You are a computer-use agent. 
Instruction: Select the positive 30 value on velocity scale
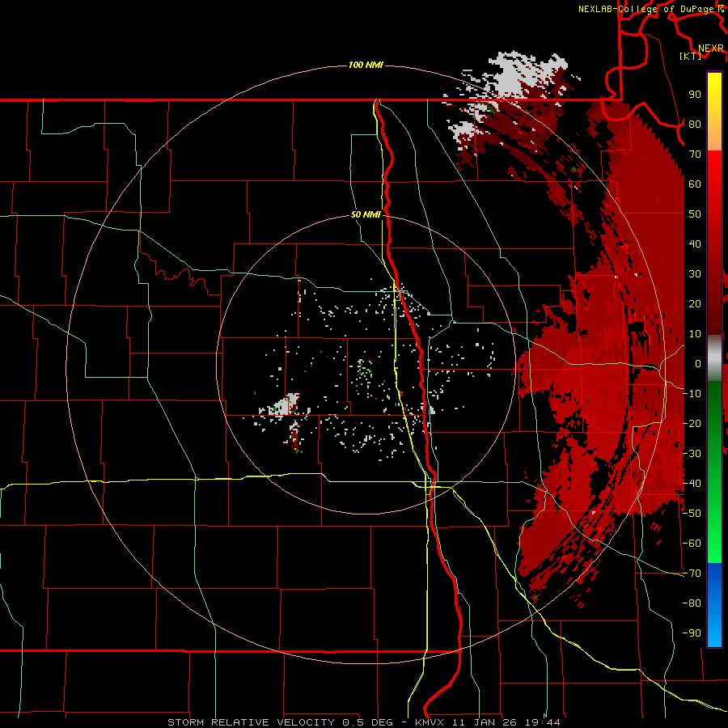coord(695,274)
